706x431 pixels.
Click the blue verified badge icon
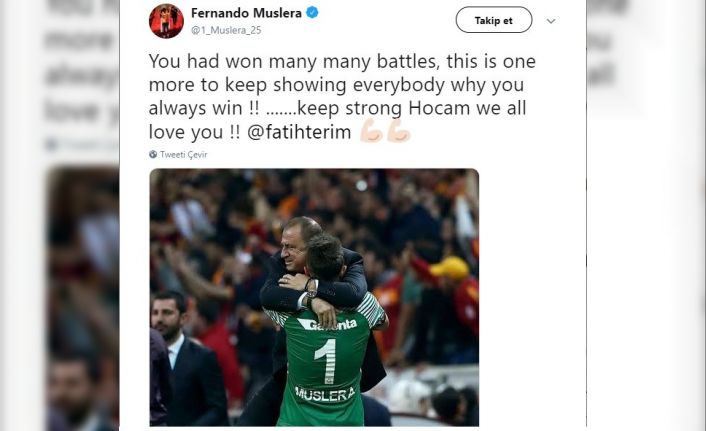(x=312, y=12)
